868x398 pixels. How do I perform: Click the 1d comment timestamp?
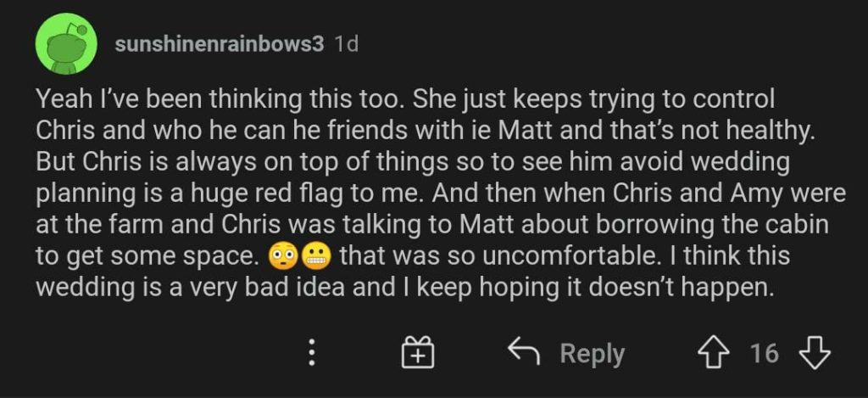pos(346,44)
